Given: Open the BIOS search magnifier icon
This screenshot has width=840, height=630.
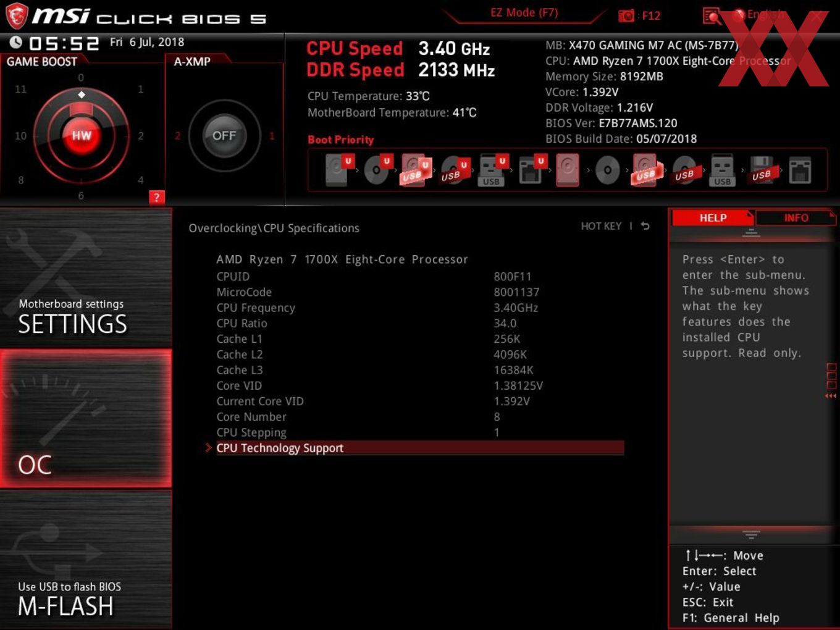Looking at the screenshot, I should tap(712, 16).
